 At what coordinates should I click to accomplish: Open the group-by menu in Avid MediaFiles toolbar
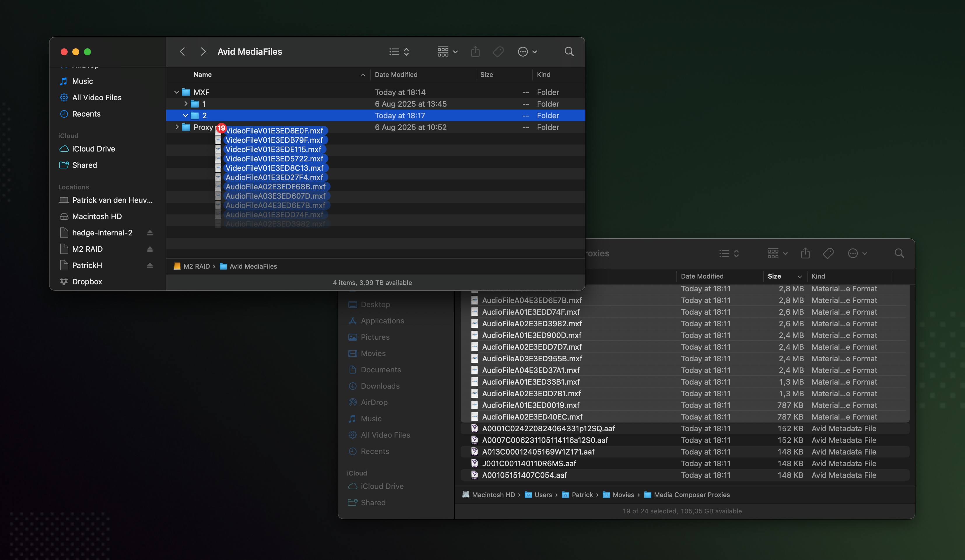448,52
